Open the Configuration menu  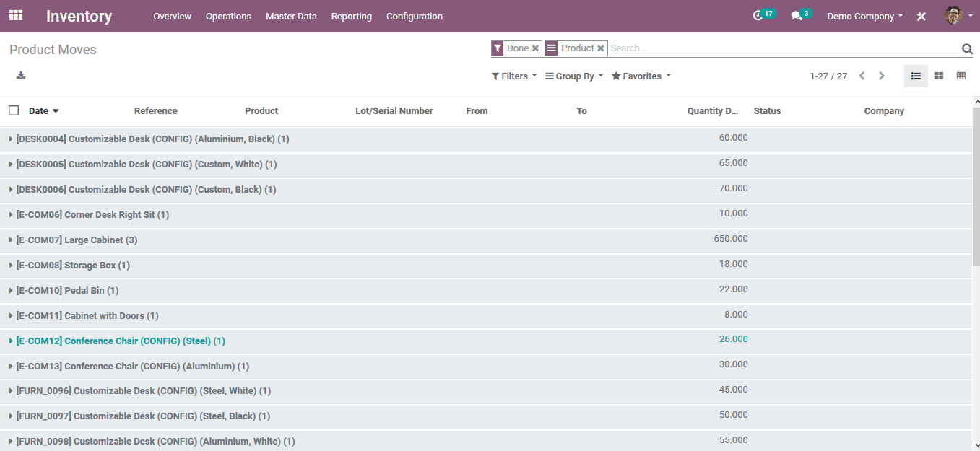[x=415, y=16]
